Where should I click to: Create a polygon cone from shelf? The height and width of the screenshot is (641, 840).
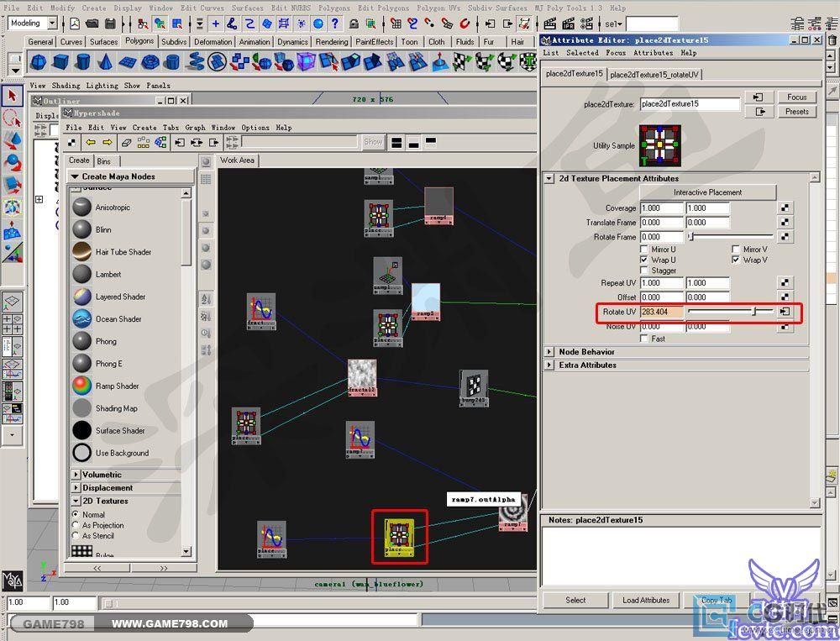tap(105, 62)
